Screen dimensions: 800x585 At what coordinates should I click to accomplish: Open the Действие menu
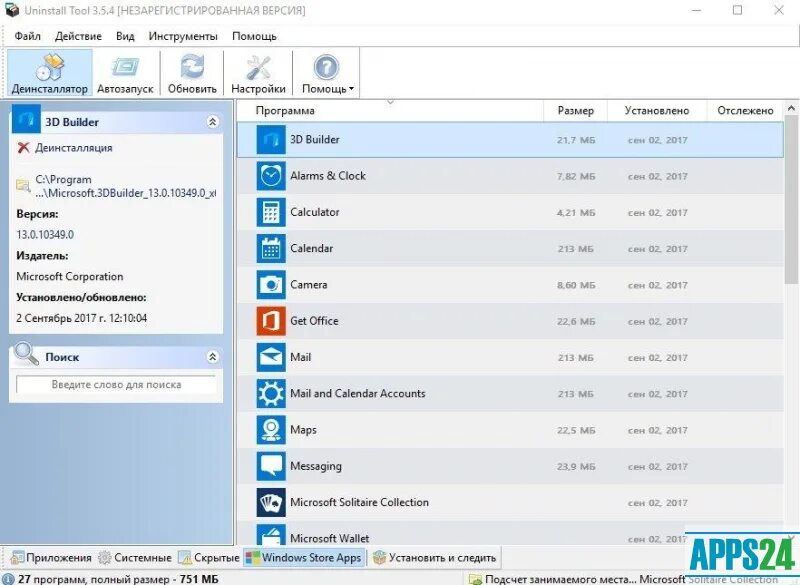point(78,36)
